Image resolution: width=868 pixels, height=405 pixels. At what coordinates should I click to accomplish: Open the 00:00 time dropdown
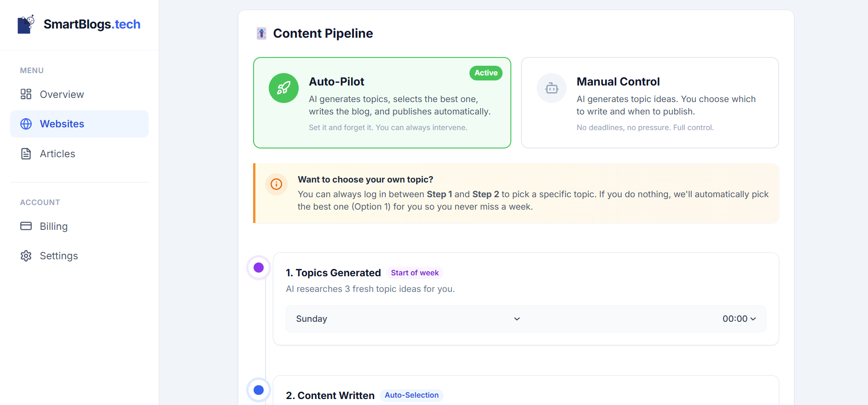click(x=739, y=319)
